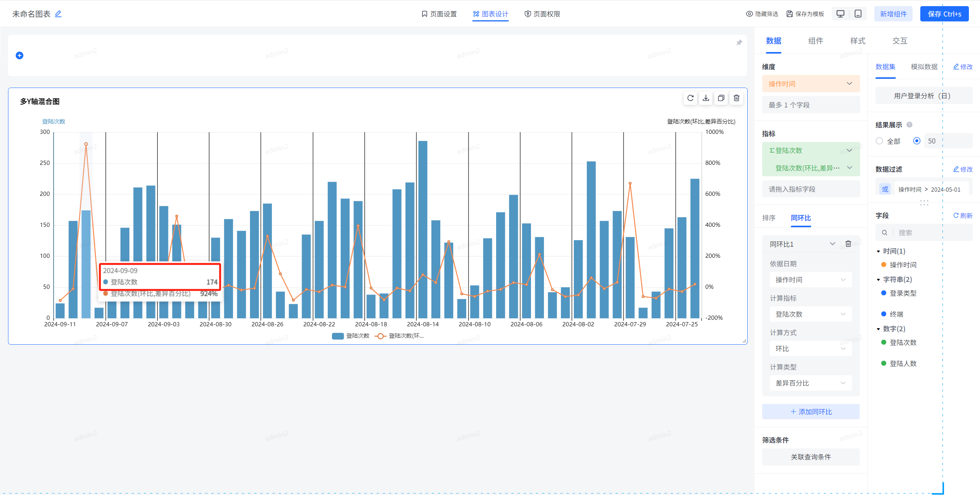
Task: Toggle 隐藏筛选 eye option
Action: pos(762,14)
